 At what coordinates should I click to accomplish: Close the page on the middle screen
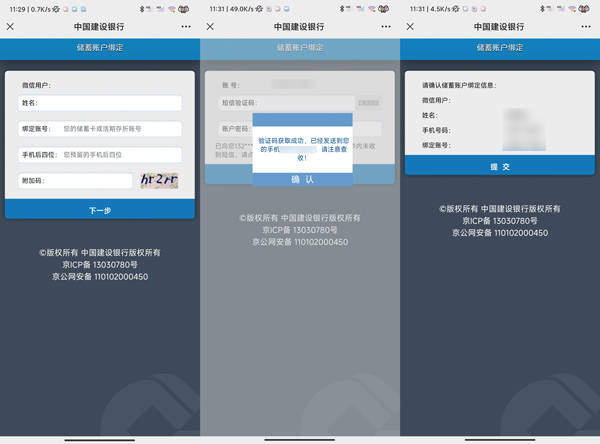(x=211, y=27)
